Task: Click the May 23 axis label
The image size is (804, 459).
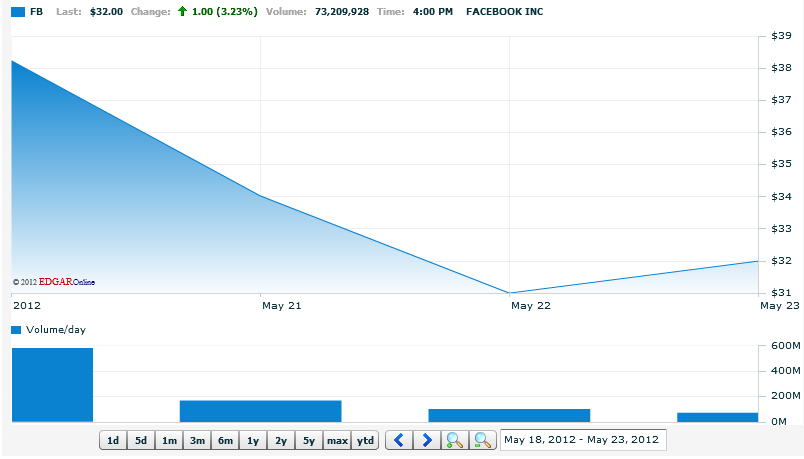Action: click(780, 306)
